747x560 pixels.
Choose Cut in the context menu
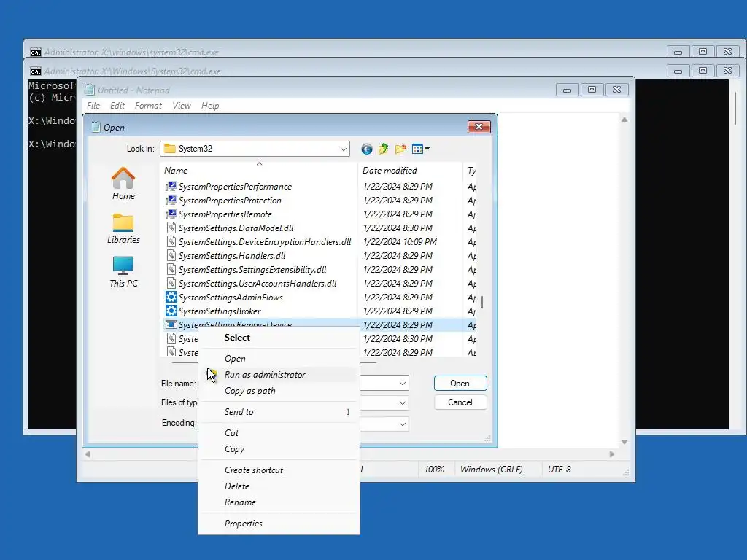[x=279, y=432]
